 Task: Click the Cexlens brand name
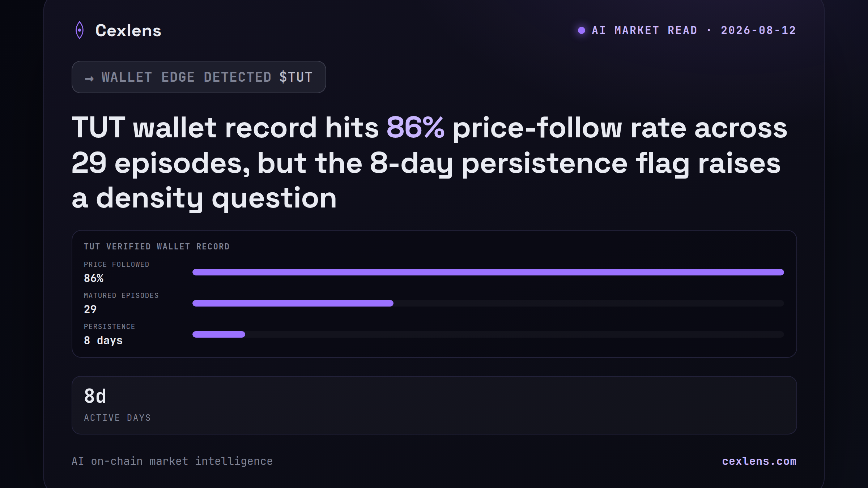[x=128, y=30]
